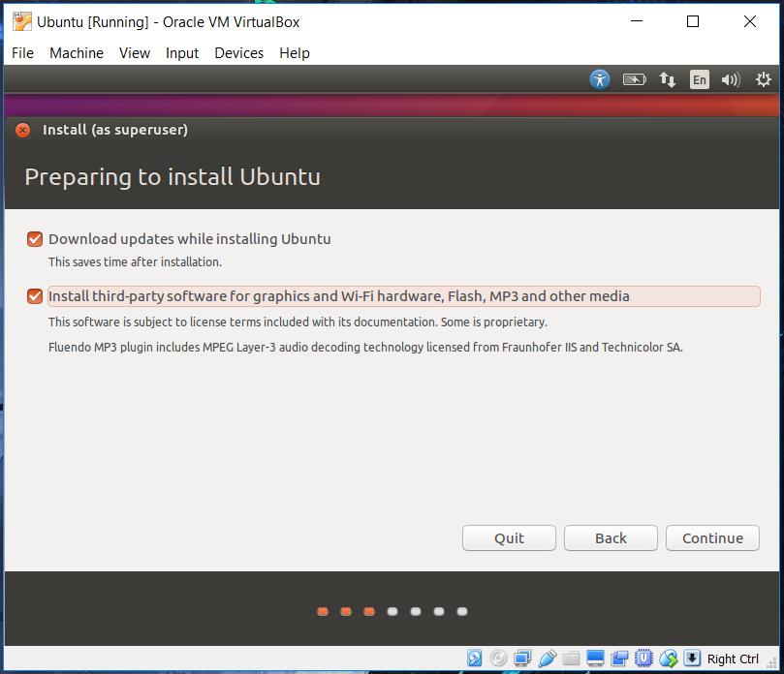The image size is (784, 674).
Task: Click the network adapters status icon
Action: [522, 658]
